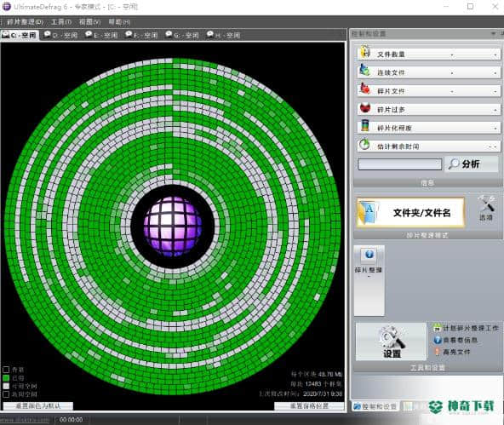The width and height of the screenshot is (504, 425).
Task: Open the 视图(V) menu
Action: (89, 22)
